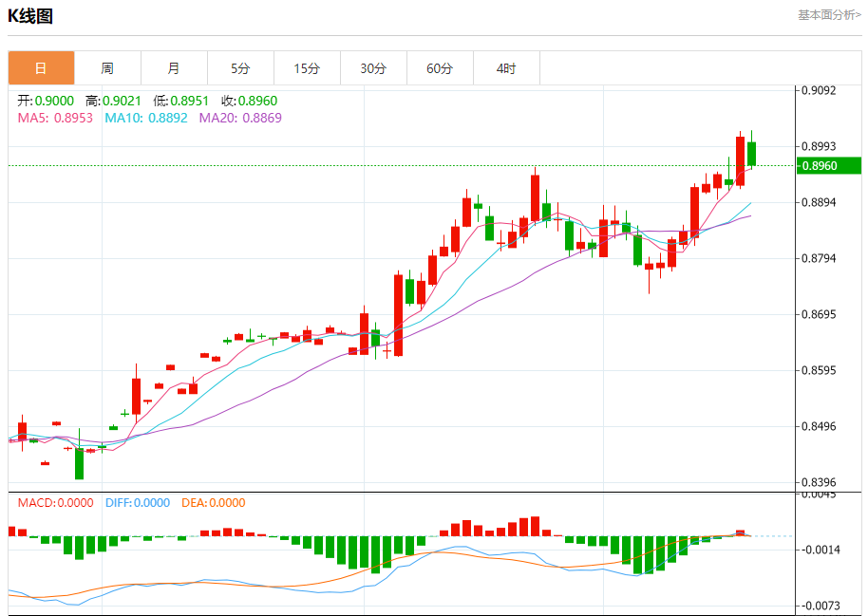868x616 pixels.
Task: Click the 收 closing price value
Action: (249, 101)
